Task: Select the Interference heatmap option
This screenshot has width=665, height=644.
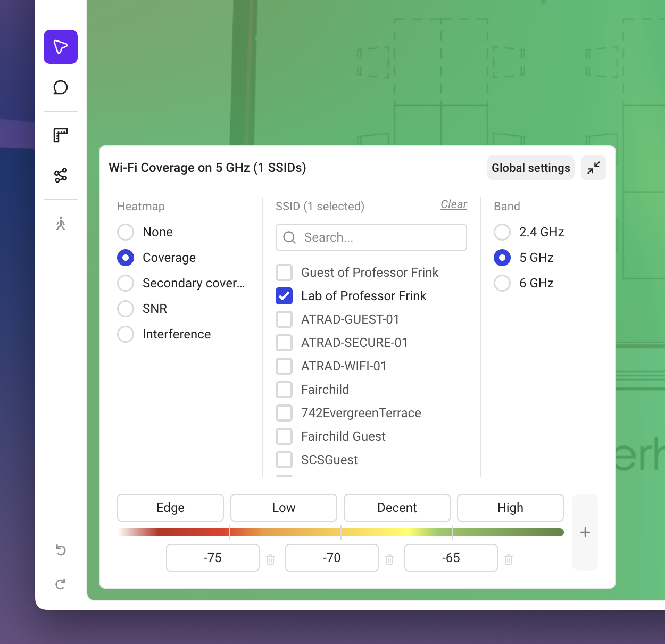Action: (x=126, y=334)
